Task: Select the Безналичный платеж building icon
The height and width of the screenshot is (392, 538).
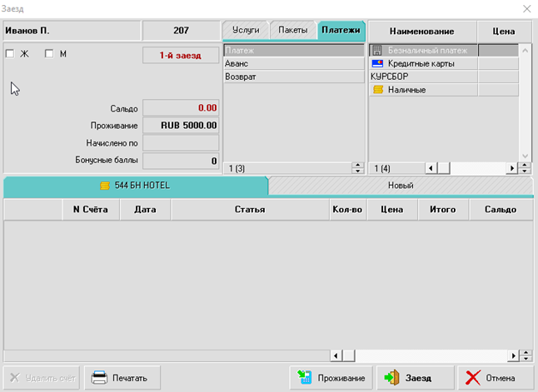Action: (377, 51)
